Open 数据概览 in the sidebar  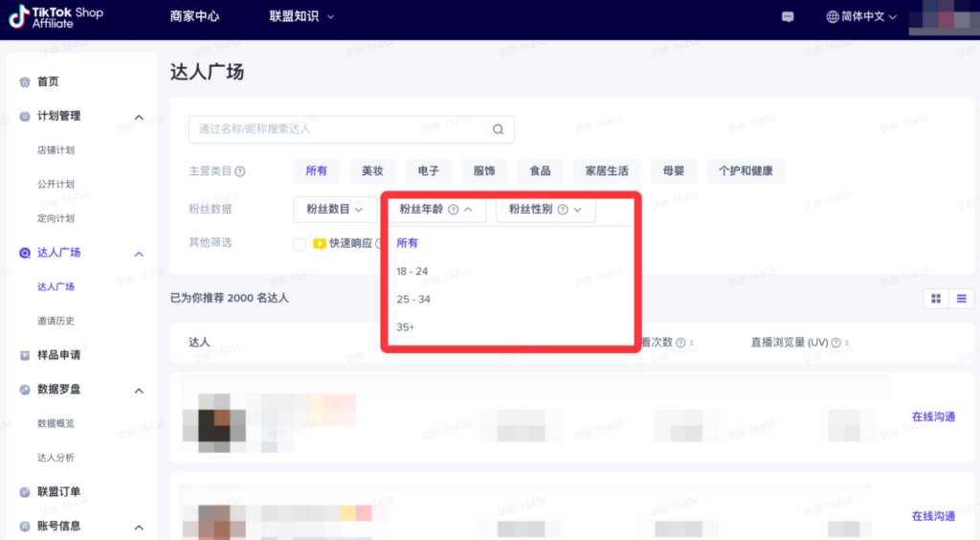pos(56,424)
